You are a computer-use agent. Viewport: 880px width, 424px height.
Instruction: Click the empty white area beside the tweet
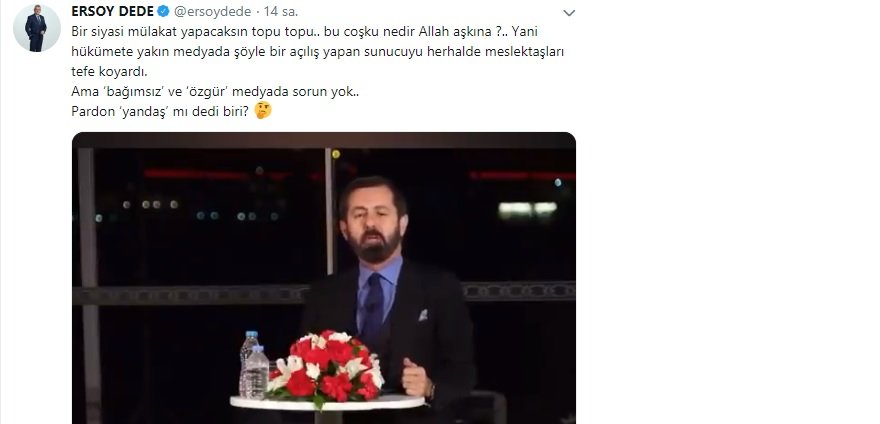tap(730, 225)
